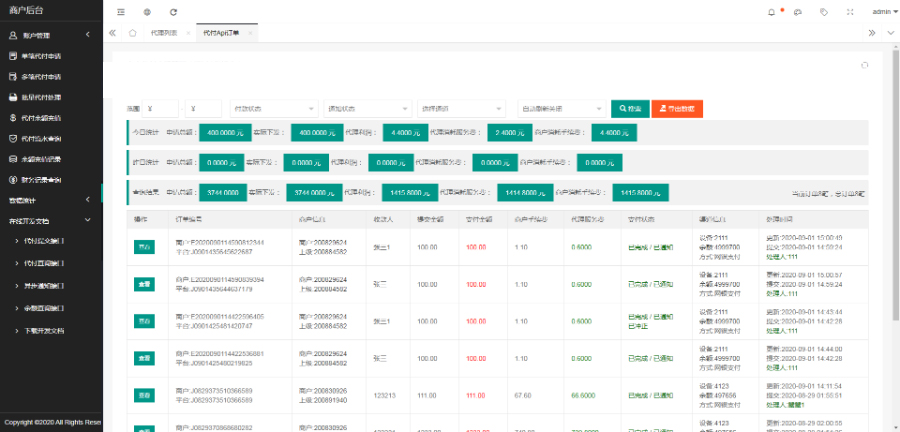Expand the auto-refresh dropdown
900x432 pixels.
tap(560, 108)
